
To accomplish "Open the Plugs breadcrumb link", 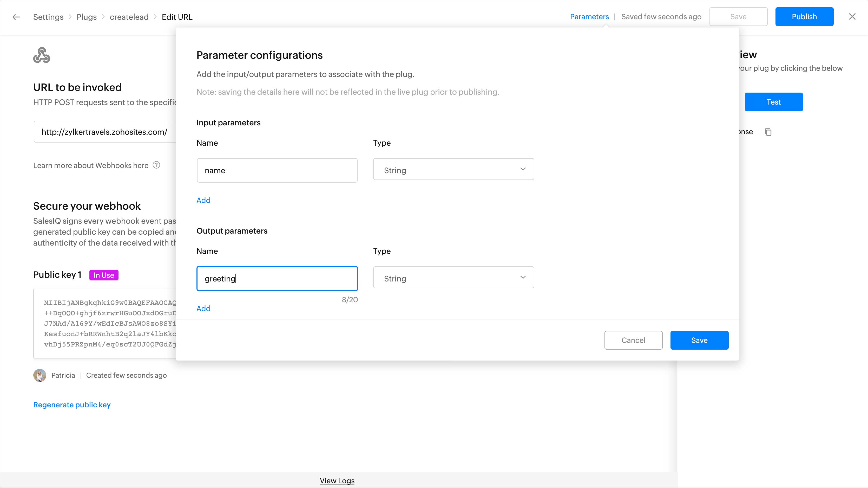I will point(86,17).
